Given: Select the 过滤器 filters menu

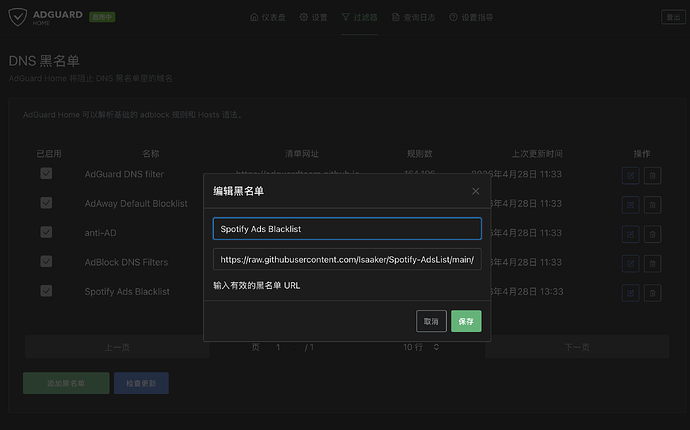Looking at the screenshot, I should point(360,17).
